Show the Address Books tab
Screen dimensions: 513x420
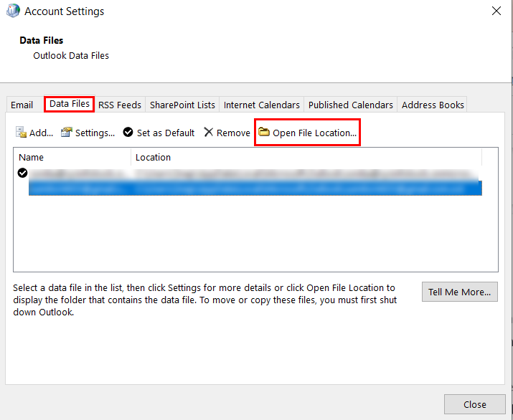coord(433,105)
